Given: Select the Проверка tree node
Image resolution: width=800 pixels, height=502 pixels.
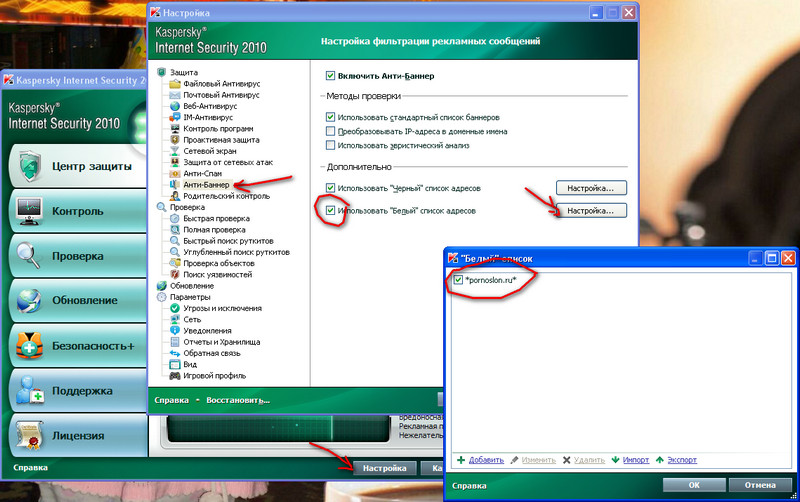Looking at the screenshot, I should (187, 207).
